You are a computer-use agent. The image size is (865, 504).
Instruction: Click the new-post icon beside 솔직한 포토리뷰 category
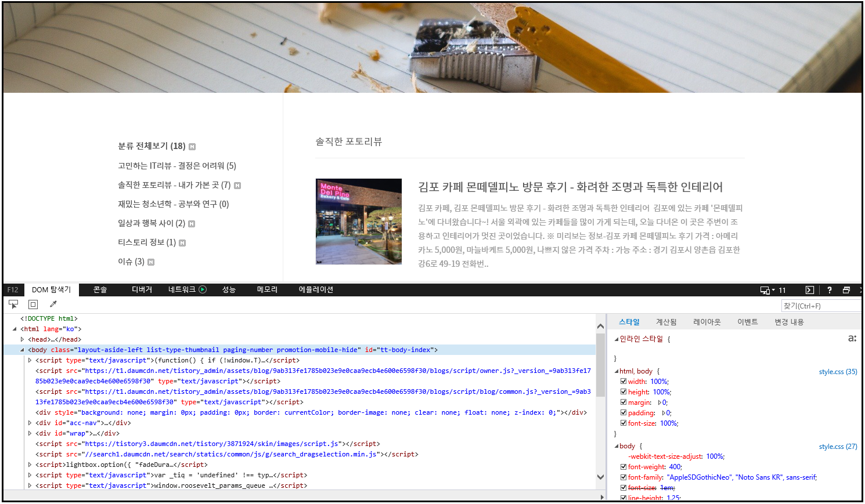click(x=237, y=186)
